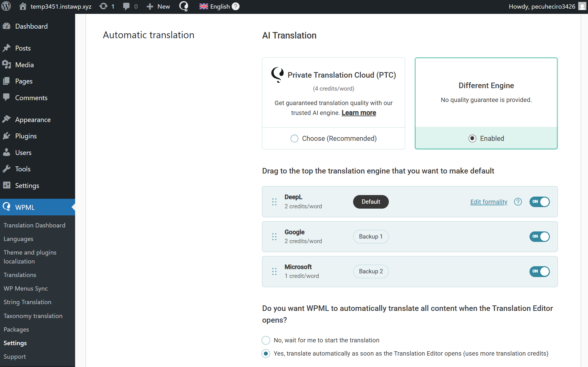Open the English language switcher
The width and height of the screenshot is (588, 367).
coord(215,6)
